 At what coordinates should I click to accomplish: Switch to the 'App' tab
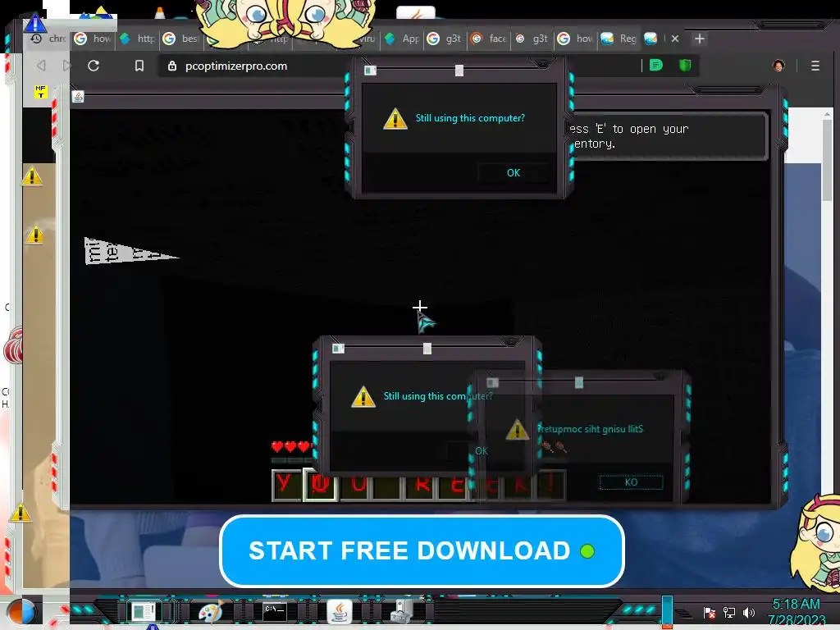(x=402, y=39)
